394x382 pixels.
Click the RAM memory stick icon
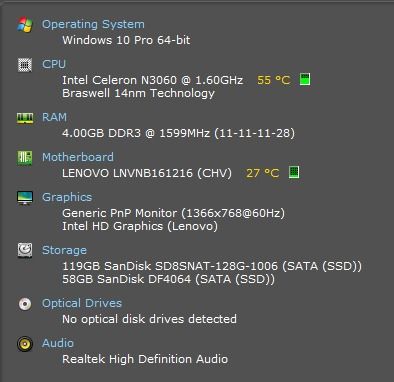(25, 118)
